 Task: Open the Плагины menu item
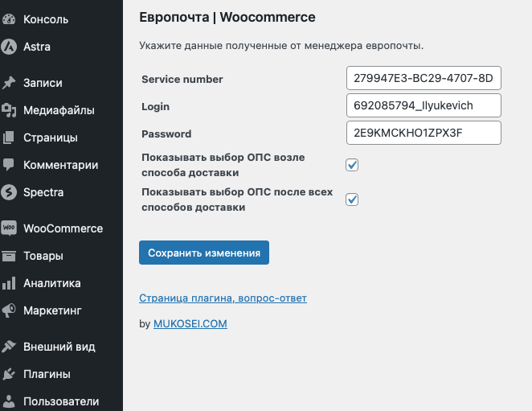tap(47, 374)
